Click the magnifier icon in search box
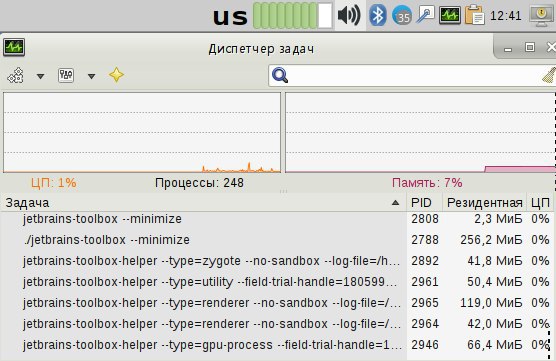This screenshot has height=361, width=556. click(280, 76)
